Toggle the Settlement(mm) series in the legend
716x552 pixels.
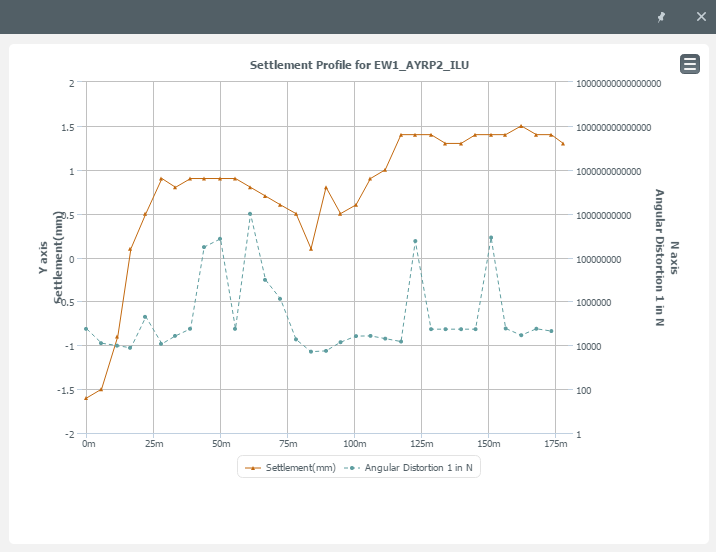(x=290, y=468)
